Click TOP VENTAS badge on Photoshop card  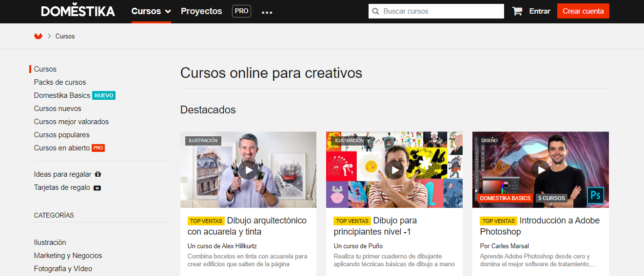pos(498,221)
